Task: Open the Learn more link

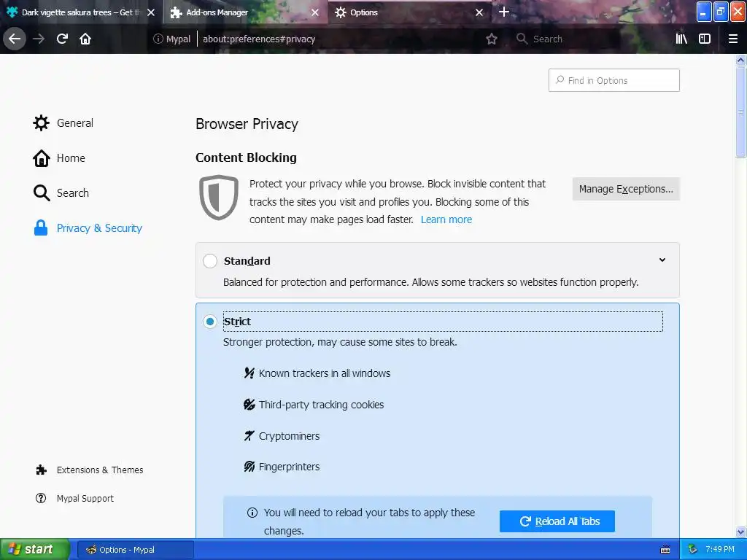Action: [446, 219]
